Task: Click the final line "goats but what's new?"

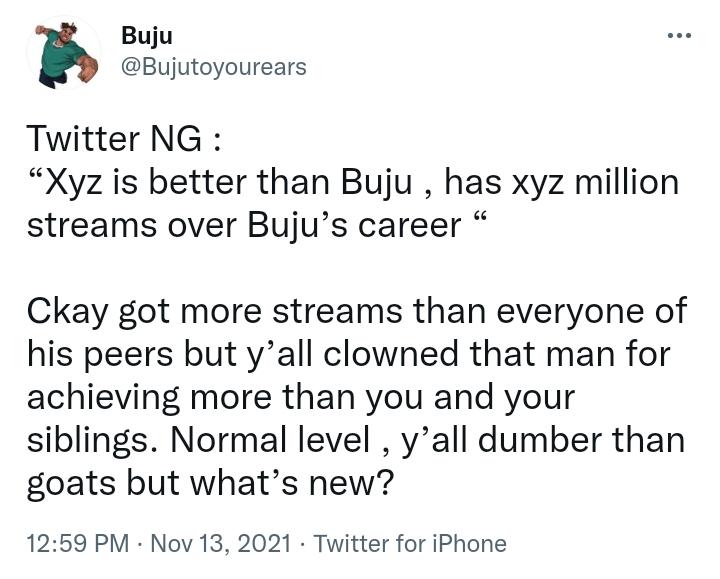Action: click(210, 483)
